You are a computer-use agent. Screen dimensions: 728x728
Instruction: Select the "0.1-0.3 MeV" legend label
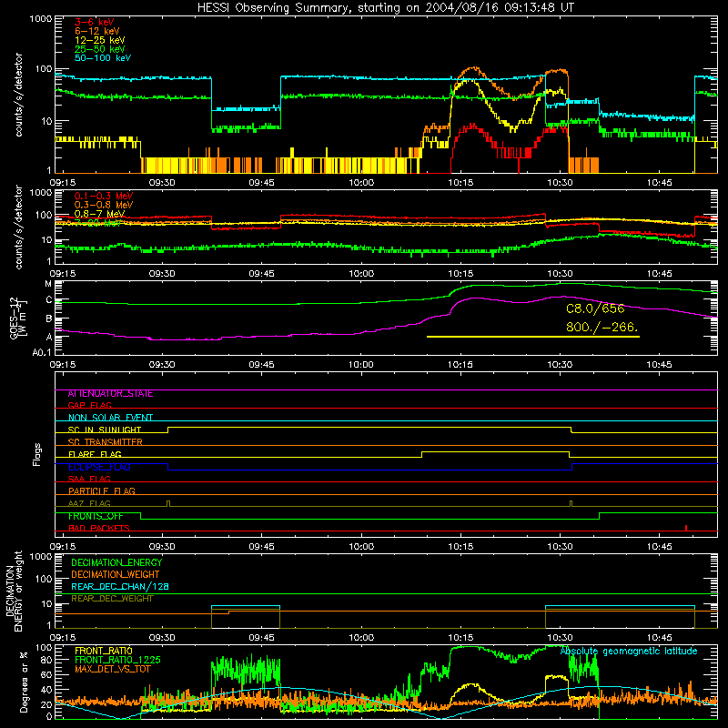(104, 196)
